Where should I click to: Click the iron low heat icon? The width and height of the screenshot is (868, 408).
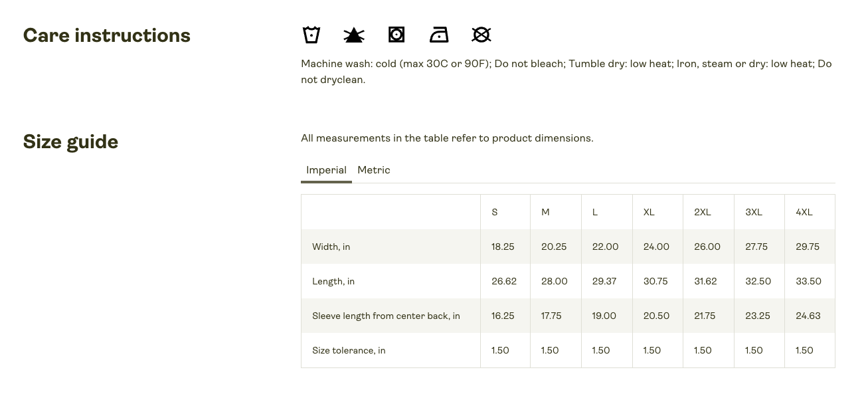pyautogui.click(x=439, y=35)
